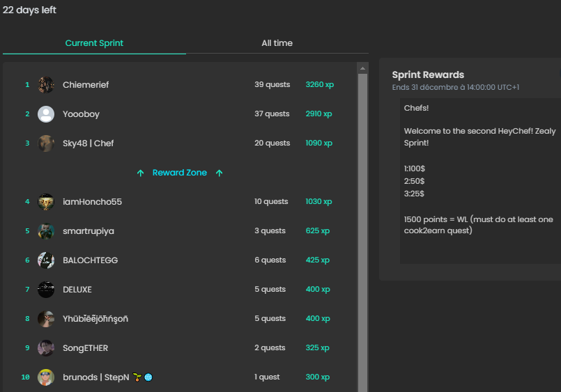The image size is (561, 392).
Task: Click the 2910 xp score
Action: 318,114
